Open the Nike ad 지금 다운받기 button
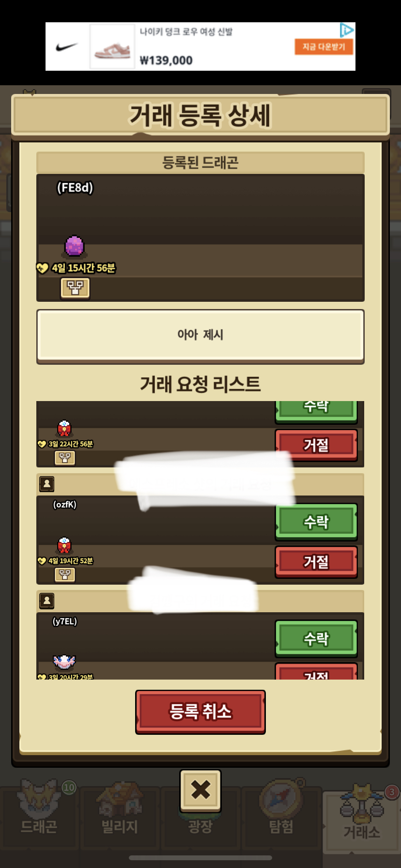The width and height of the screenshot is (401, 868). [324, 46]
